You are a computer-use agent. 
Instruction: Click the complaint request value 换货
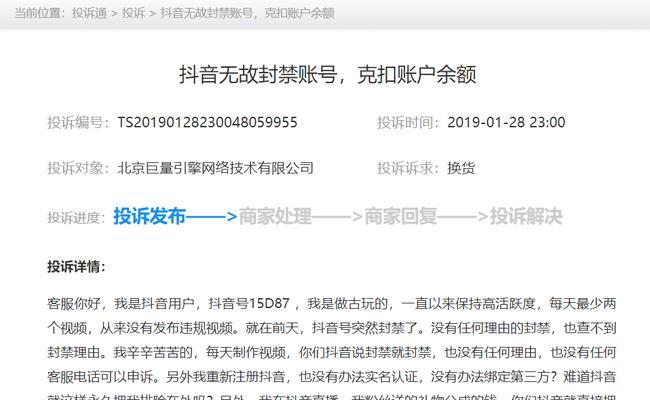(461, 168)
